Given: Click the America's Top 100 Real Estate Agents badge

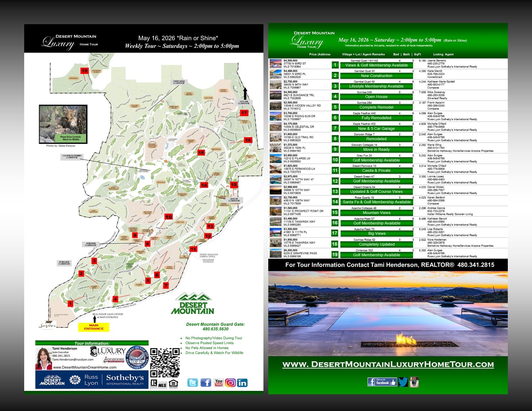Looking at the screenshot, I should 137,358.
